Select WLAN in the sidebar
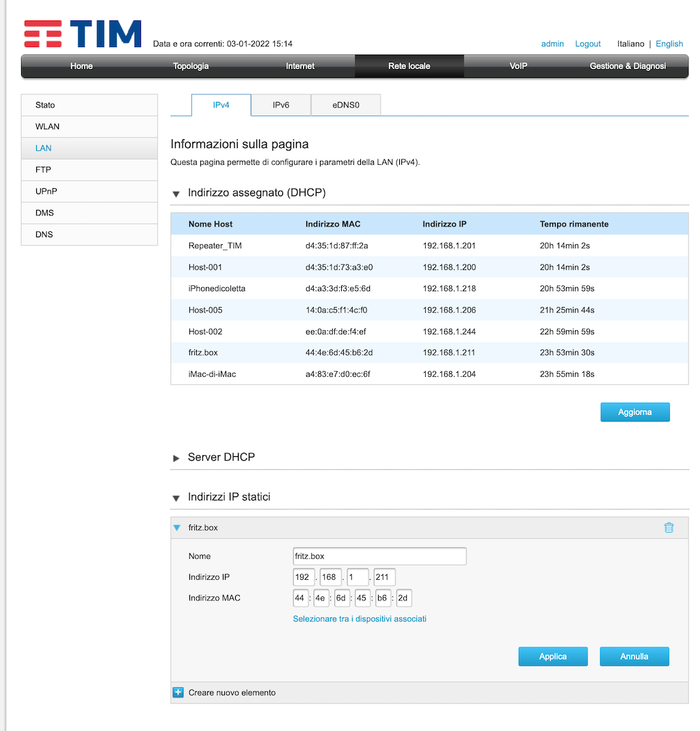Image resolution: width=700 pixels, height=731 pixels. pos(48,127)
